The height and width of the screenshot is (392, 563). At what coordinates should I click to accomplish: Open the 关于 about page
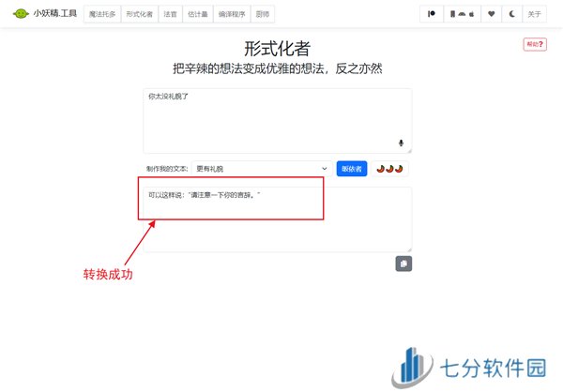pos(534,14)
